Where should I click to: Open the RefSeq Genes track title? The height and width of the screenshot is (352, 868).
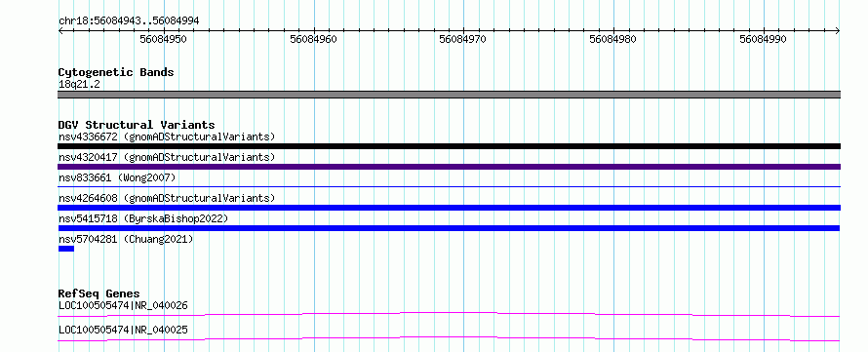(99, 293)
